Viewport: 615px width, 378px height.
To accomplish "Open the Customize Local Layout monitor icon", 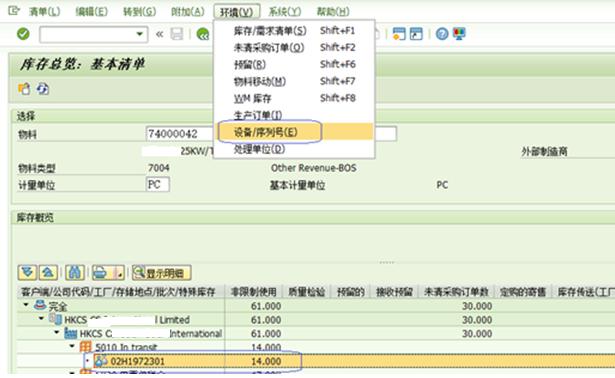I will pos(459,34).
